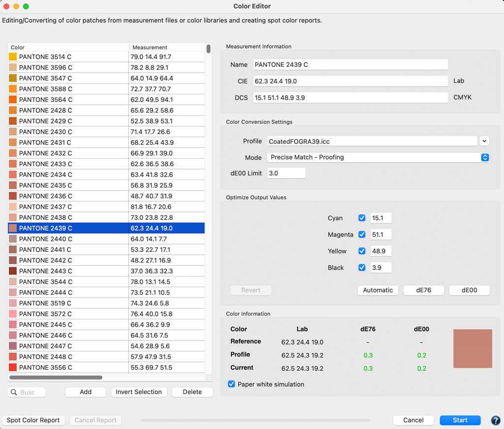The width and height of the screenshot is (504, 429).
Task: Select the PANTONE 2441 C row
Action: pyautogui.click(x=106, y=249)
